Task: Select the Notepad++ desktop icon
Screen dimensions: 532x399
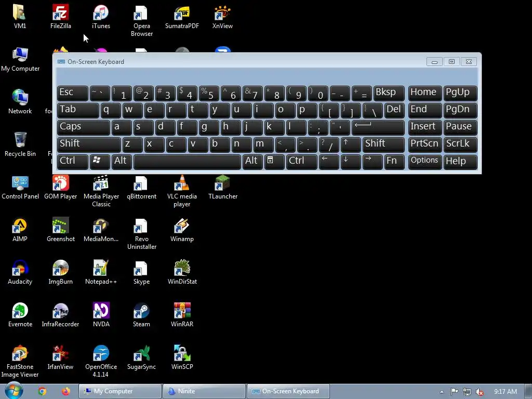Action: [x=101, y=273]
